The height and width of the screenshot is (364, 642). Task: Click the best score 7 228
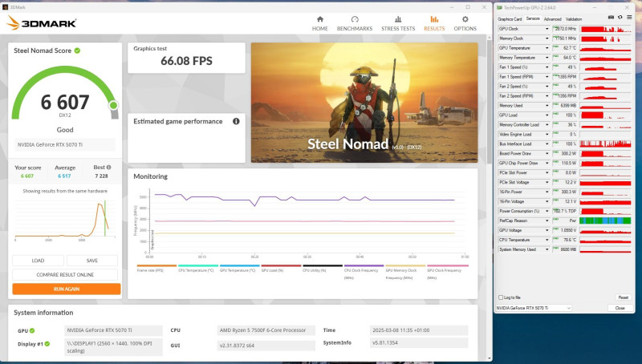101,176
